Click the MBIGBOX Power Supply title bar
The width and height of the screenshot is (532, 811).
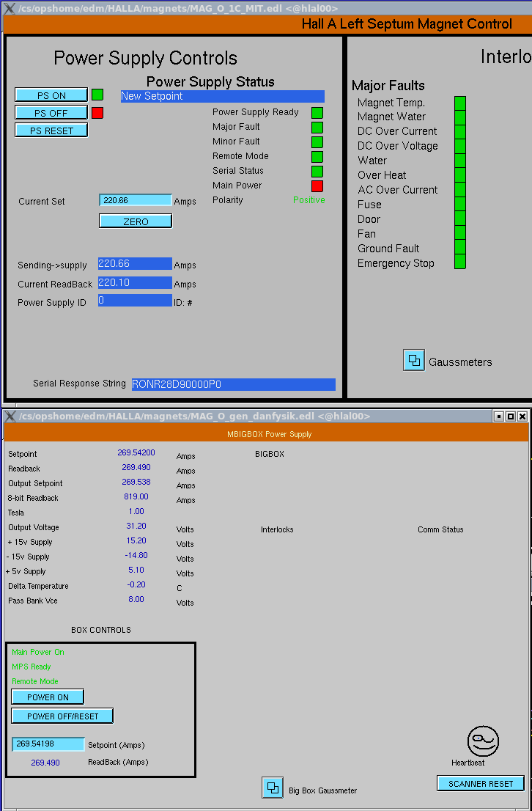266,433
